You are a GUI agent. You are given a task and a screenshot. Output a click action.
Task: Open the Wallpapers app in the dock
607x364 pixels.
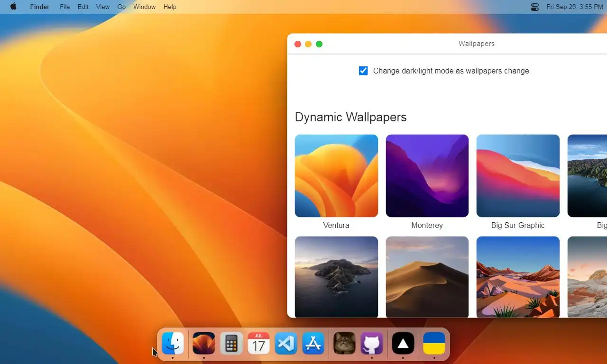pyautogui.click(x=204, y=343)
